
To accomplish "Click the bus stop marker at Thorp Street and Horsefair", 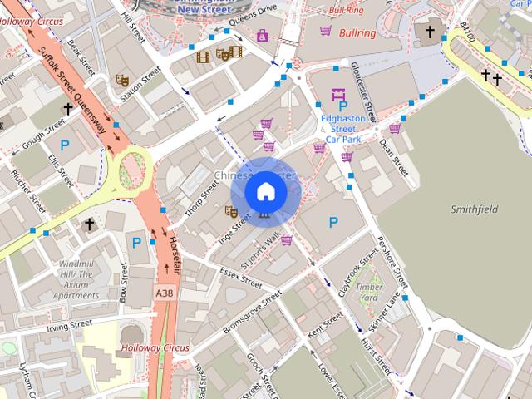I will pyautogui.click(x=163, y=210).
